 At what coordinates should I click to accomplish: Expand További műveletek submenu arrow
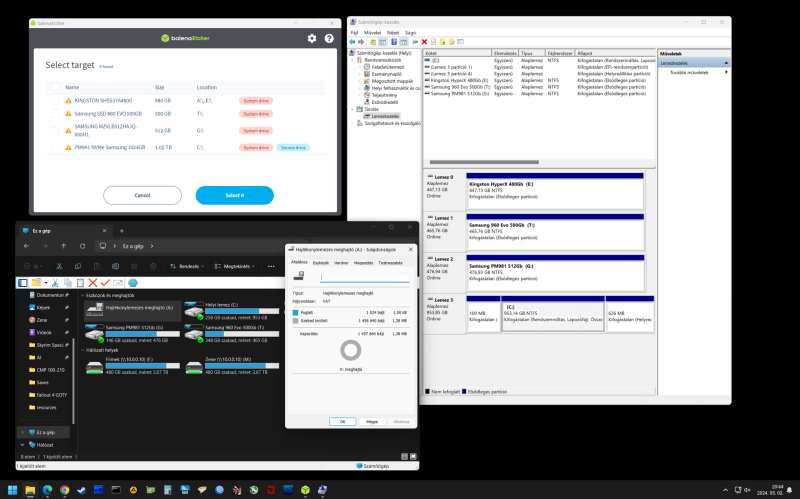click(x=726, y=72)
